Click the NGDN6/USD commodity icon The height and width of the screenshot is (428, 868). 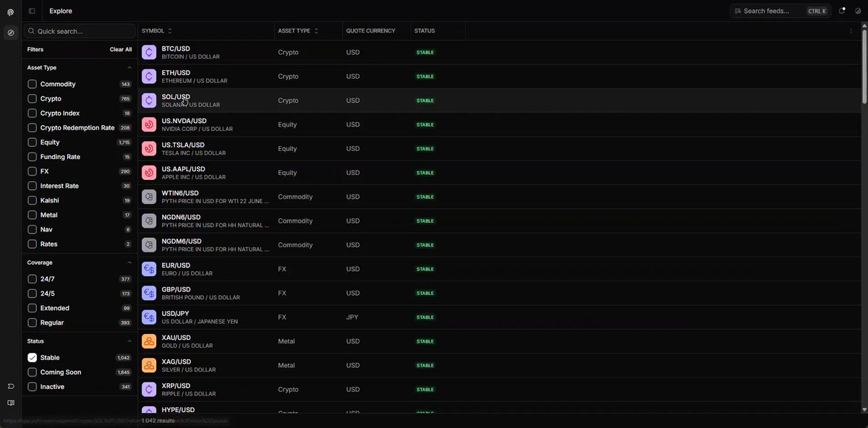pyautogui.click(x=149, y=221)
